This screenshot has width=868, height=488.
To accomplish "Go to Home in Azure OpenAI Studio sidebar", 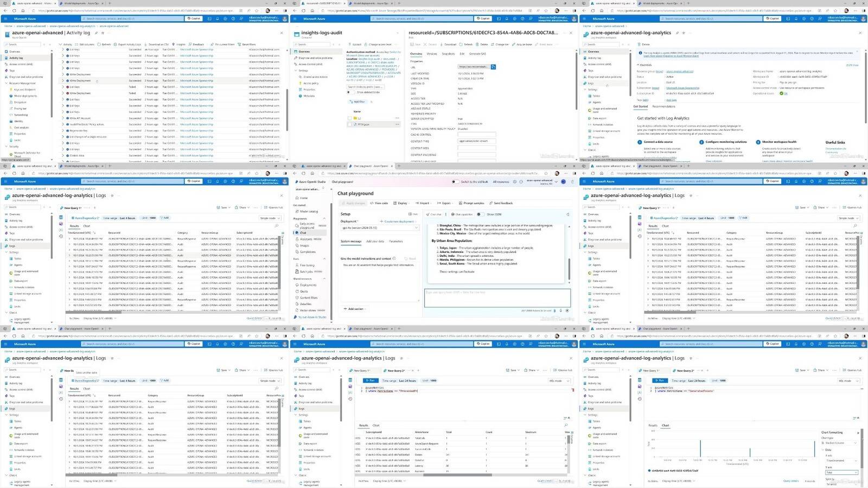I will tap(302, 198).
